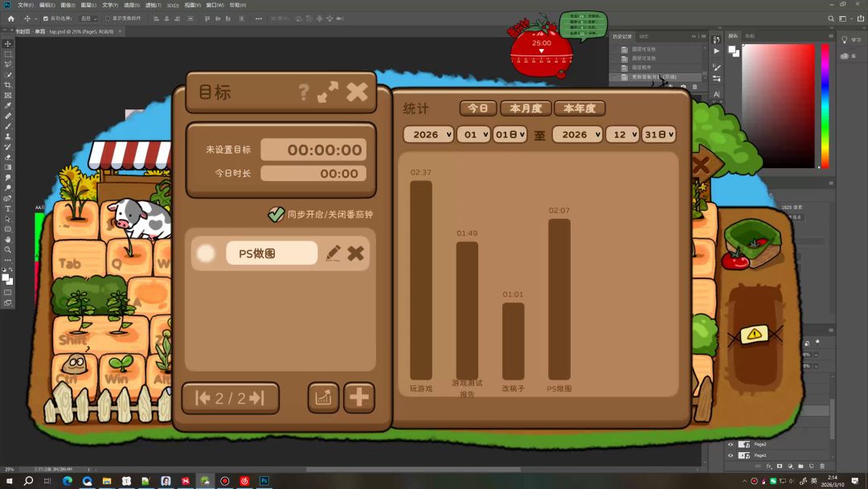Screen dimensions: 868x489
Task: Click the 00:00:00 goal time field
Action: coord(313,150)
